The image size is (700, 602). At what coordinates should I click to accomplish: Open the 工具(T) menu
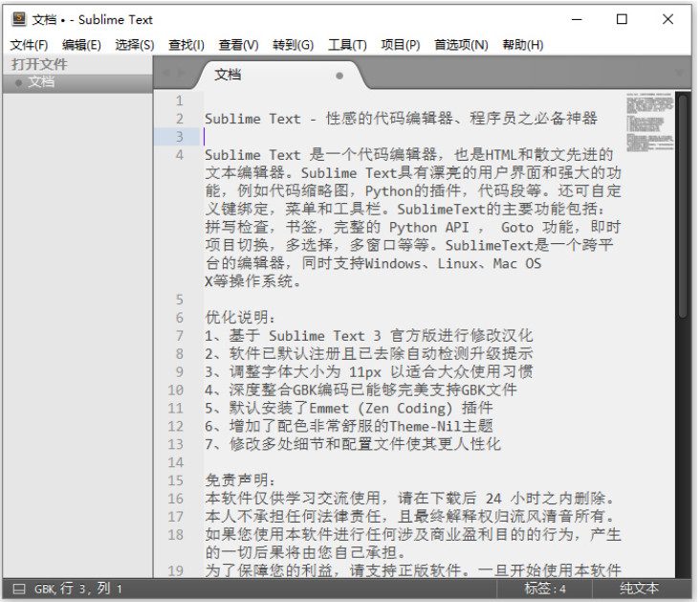pyautogui.click(x=347, y=45)
